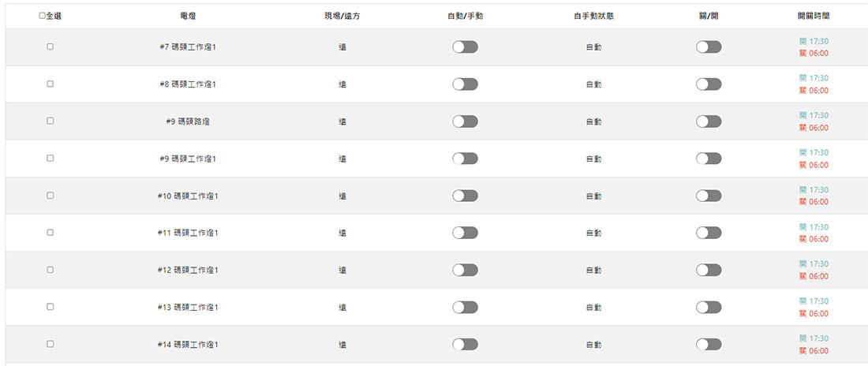
Task: Toggle 關/開 switch for #14 碼頭工作燈1
Action: [709, 345]
